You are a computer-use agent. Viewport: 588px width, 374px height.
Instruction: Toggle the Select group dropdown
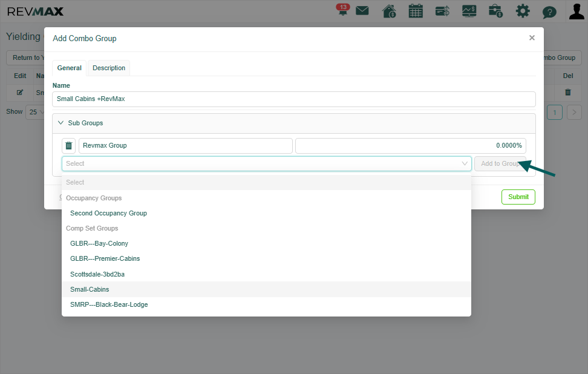pyautogui.click(x=266, y=163)
